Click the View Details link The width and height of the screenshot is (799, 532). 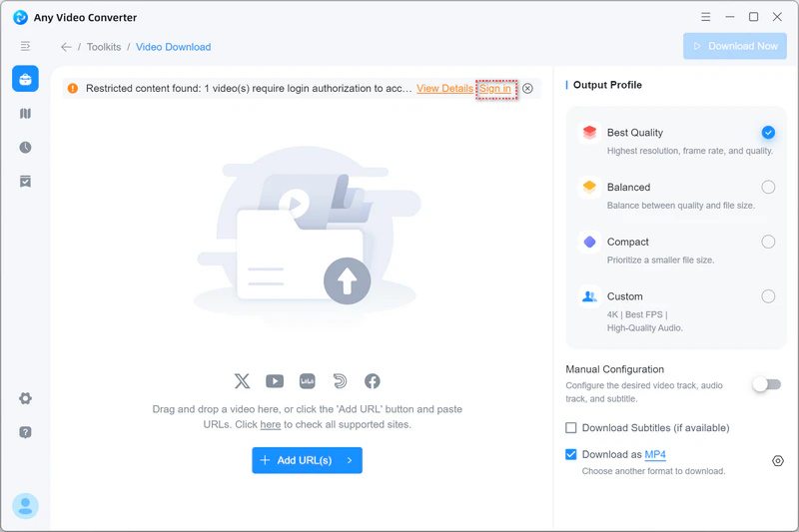tap(444, 88)
